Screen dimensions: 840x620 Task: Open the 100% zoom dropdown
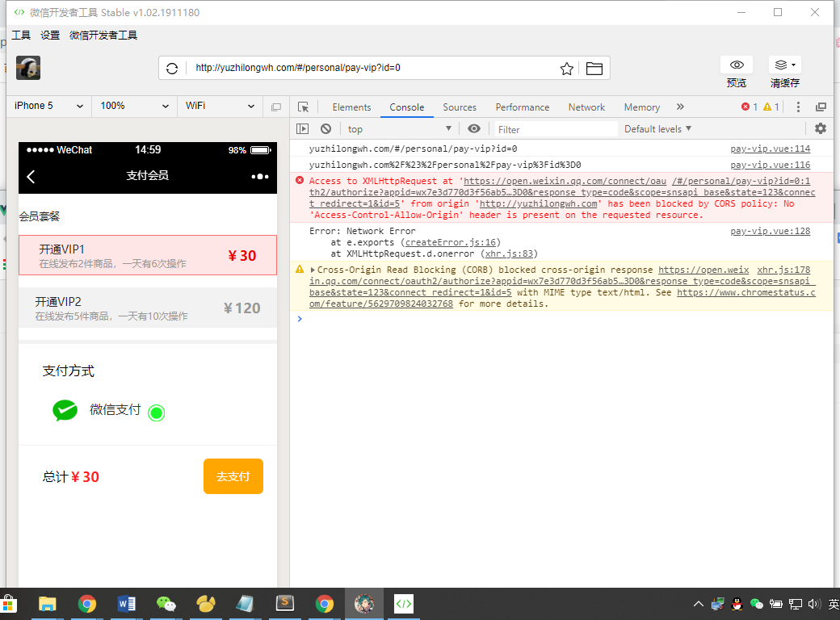coord(134,106)
